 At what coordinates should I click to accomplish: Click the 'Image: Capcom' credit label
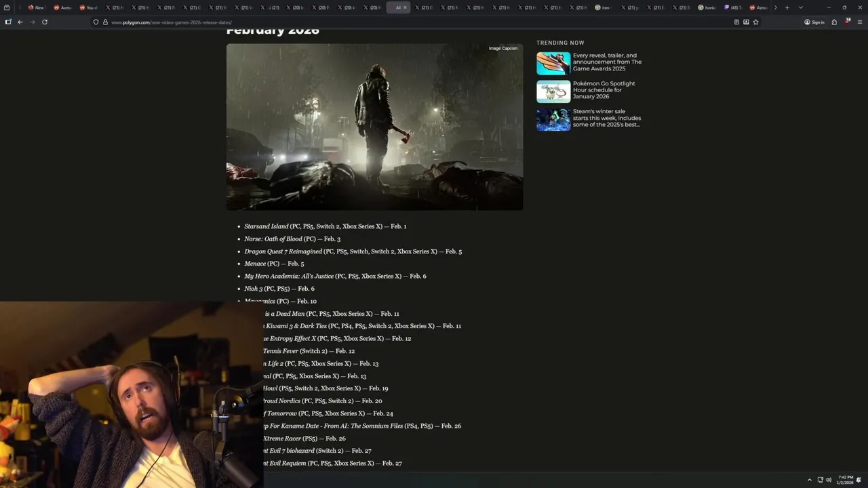point(503,49)
